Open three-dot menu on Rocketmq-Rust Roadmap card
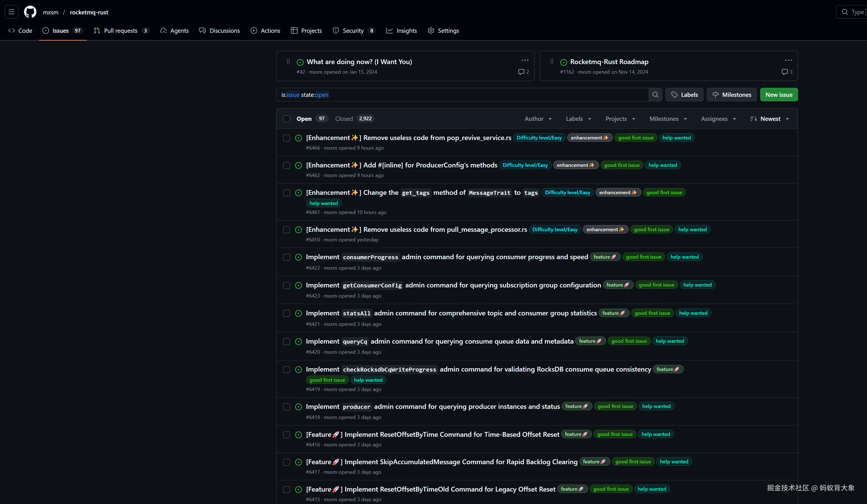The width and height of the screenshot is (867, 504). point(788,60)
